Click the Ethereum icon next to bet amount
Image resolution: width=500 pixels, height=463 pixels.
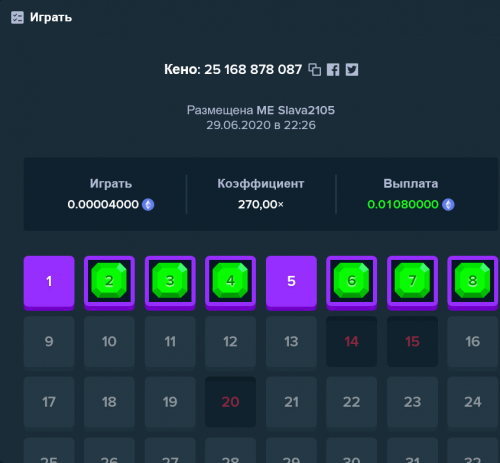tap(148, 204)
